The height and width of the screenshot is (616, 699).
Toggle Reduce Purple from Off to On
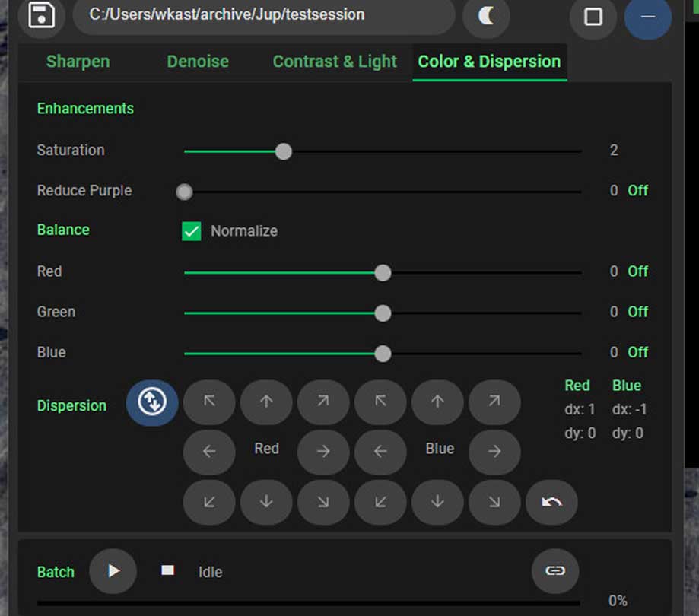[638, 191]
